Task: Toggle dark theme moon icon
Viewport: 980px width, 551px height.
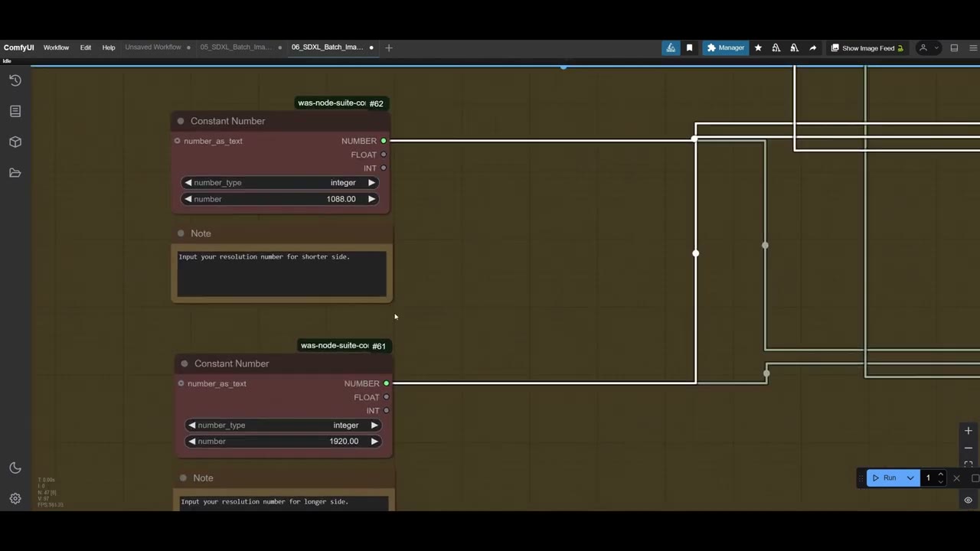Action: (x=15, y=468)
